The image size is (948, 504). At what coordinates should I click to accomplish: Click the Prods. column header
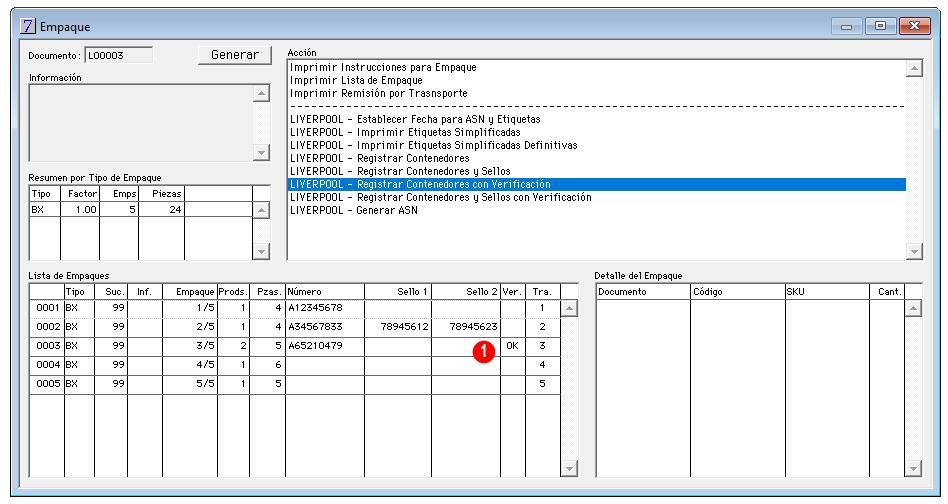(233, 292)
